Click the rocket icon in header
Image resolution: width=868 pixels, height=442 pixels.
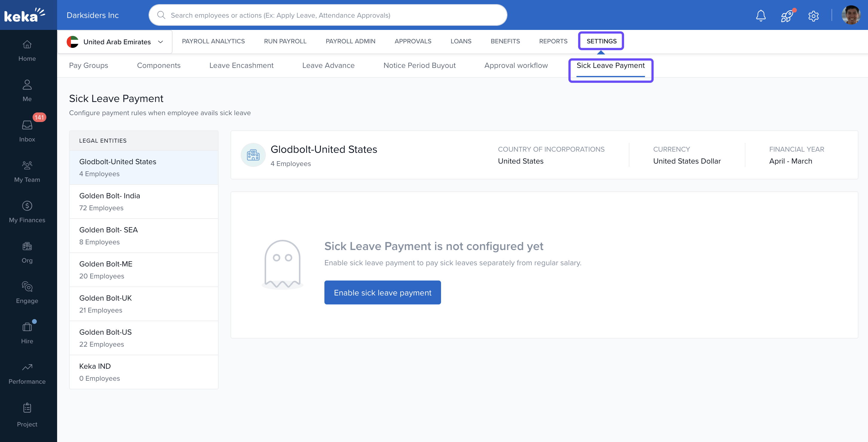click(x=786, y=16)
